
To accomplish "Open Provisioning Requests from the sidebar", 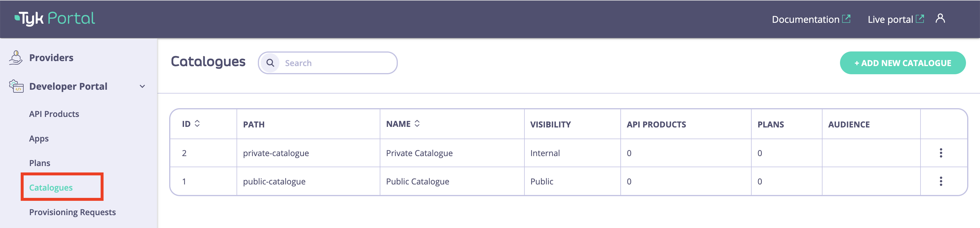I will click(72, 212).
